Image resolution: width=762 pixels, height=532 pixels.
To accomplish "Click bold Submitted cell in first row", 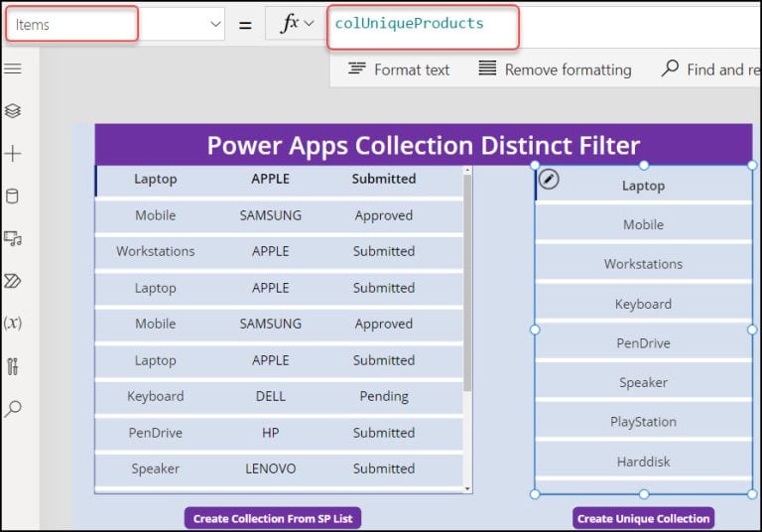I will tap(384, 179).
